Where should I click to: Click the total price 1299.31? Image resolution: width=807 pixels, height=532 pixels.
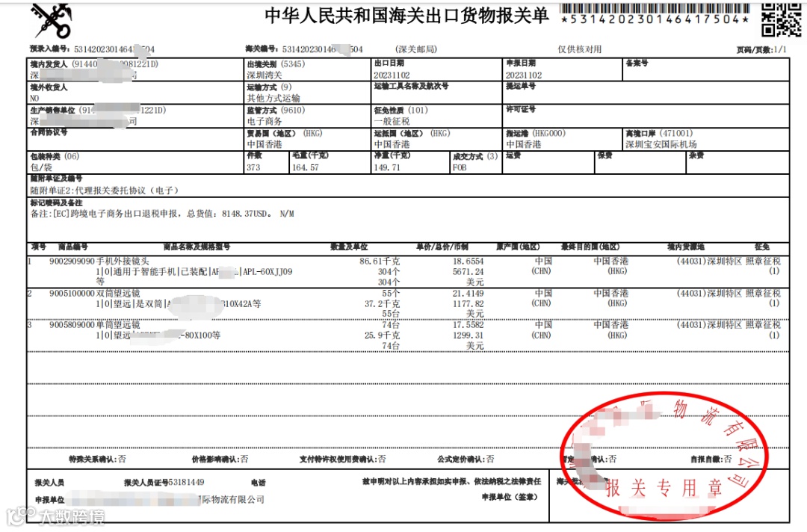click(469, 335)
